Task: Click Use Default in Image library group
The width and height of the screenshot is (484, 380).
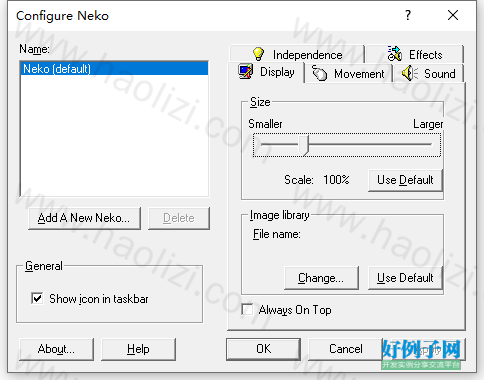Action: pyautogui.click(x=405, y=278)
